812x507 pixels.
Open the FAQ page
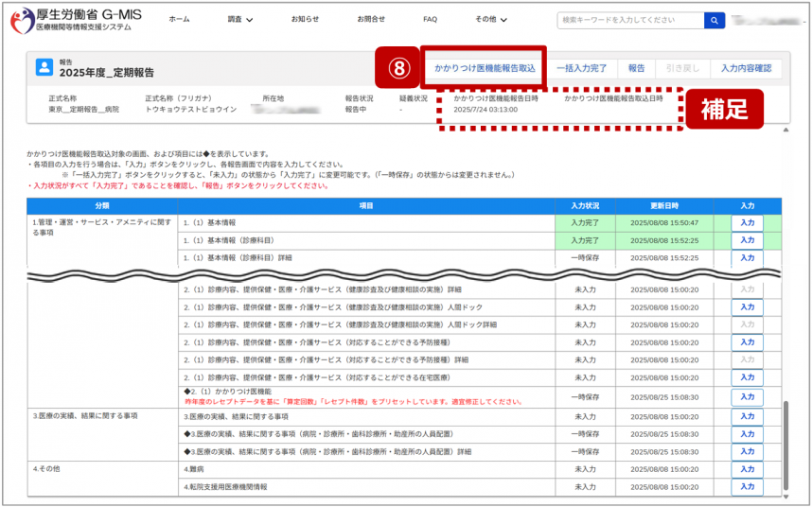430,20
